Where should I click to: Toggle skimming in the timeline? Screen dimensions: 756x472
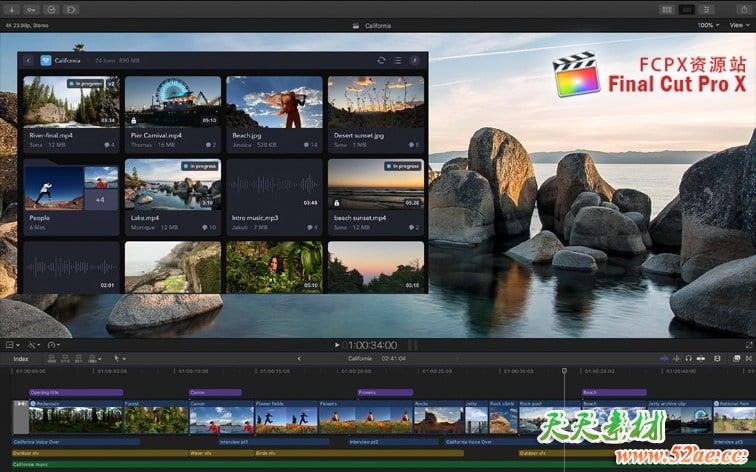click(664, 359)
